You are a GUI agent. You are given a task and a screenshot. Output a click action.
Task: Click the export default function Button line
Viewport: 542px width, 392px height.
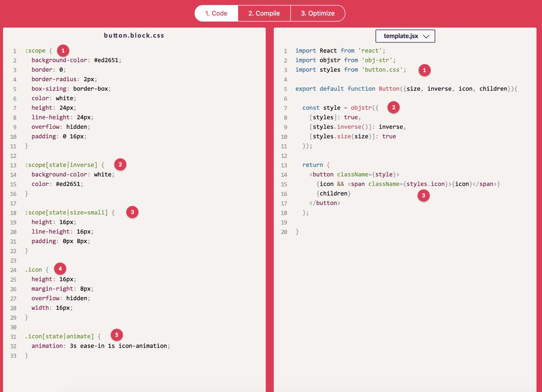(x=406, y=89)
